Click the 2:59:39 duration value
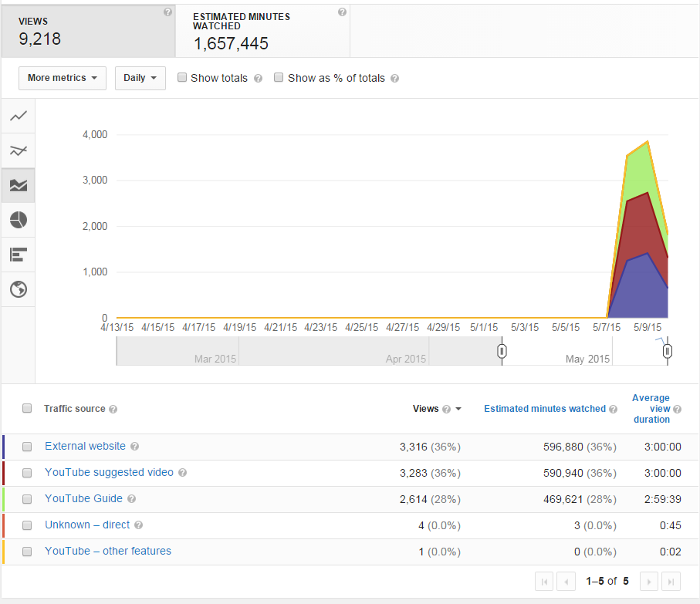The image size is (700, 604). tap(662, 499)
